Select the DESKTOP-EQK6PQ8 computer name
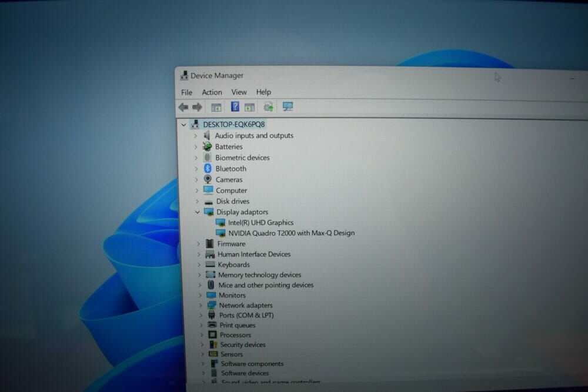Viewport: 588px width, 392px height. (234, 125)
